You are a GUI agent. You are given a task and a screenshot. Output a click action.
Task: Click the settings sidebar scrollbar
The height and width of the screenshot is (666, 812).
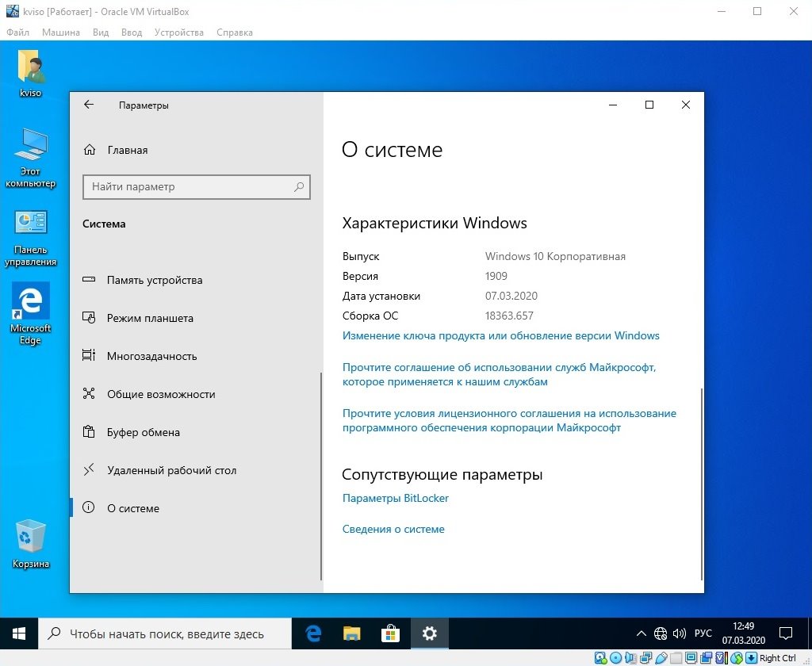coord(321,477)
